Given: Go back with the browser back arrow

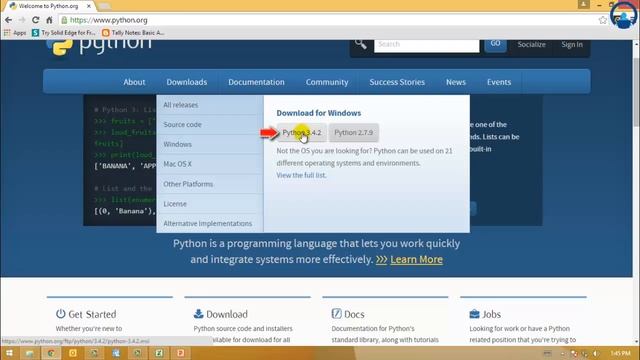Looking at the screenshot, I should tap(9, 20).
